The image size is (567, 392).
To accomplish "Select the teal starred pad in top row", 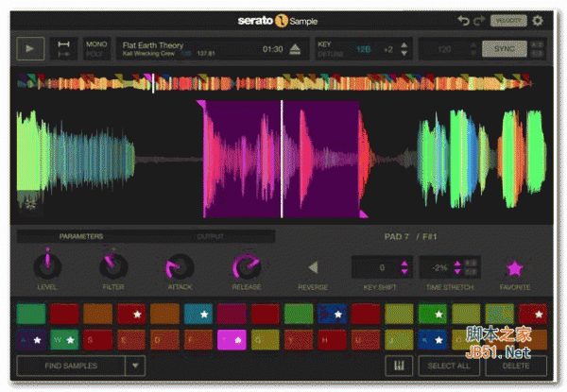I will [198, 314].
